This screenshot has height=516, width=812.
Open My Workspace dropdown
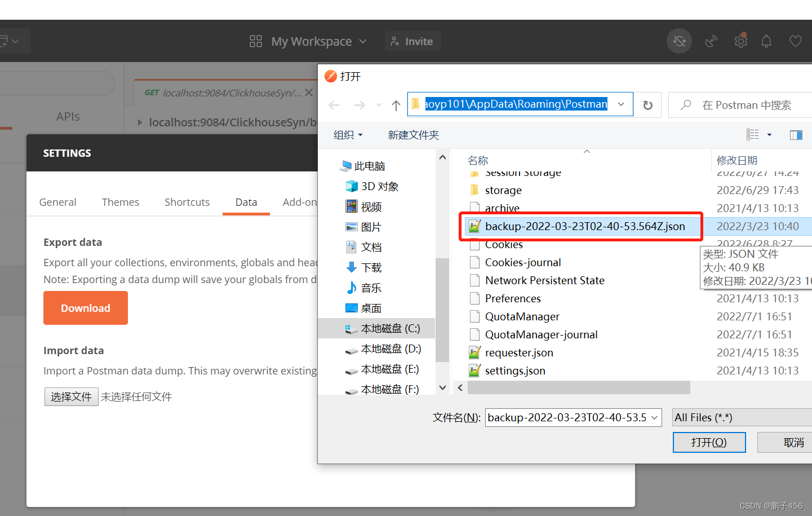click(x=318, y=41)
